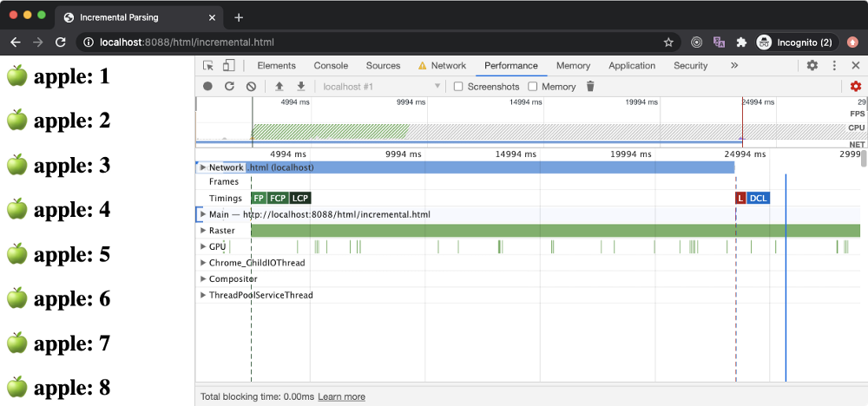
Task: Expand the Chrome_ChildIOThread track
Action: (203, 263)
